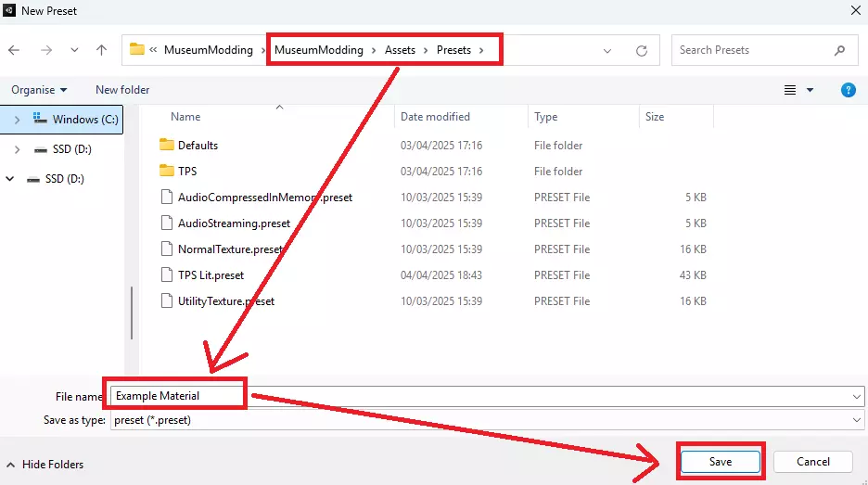
Task: Click TPS Lit.preset file name
Action: pyautogui.click(x=211, y=275)
